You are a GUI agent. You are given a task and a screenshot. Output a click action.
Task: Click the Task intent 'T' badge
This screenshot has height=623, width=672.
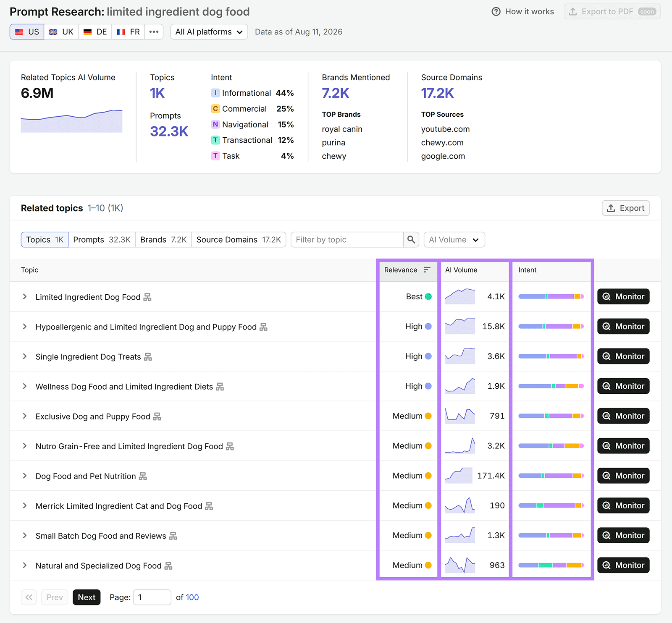[215, 156]
